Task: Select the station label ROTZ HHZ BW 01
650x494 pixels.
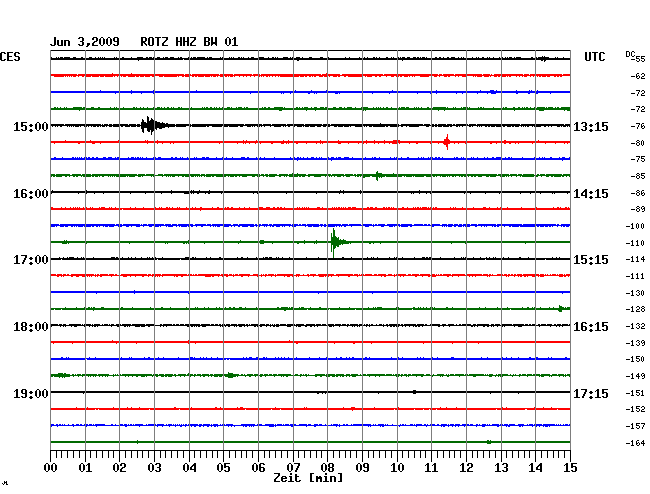Action: tap(189, 42)
